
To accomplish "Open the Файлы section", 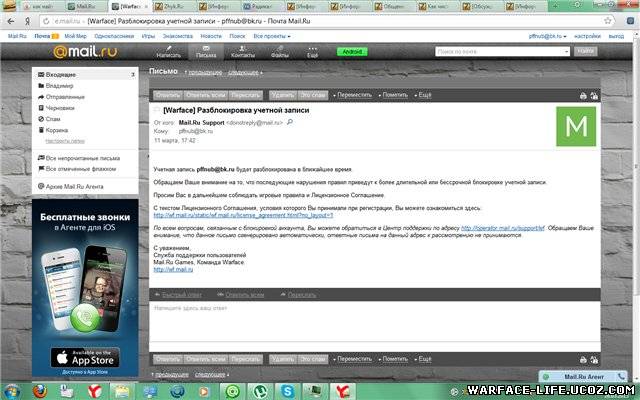I will point(280,52).
